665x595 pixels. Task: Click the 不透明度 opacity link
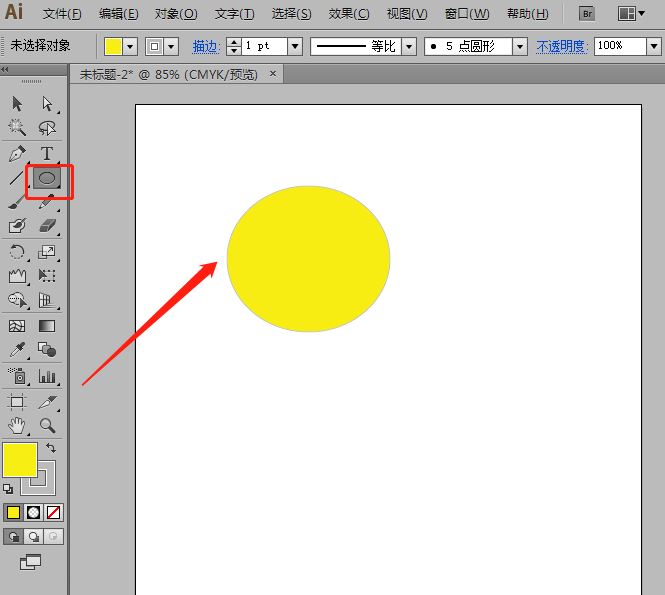click(562, 47)
